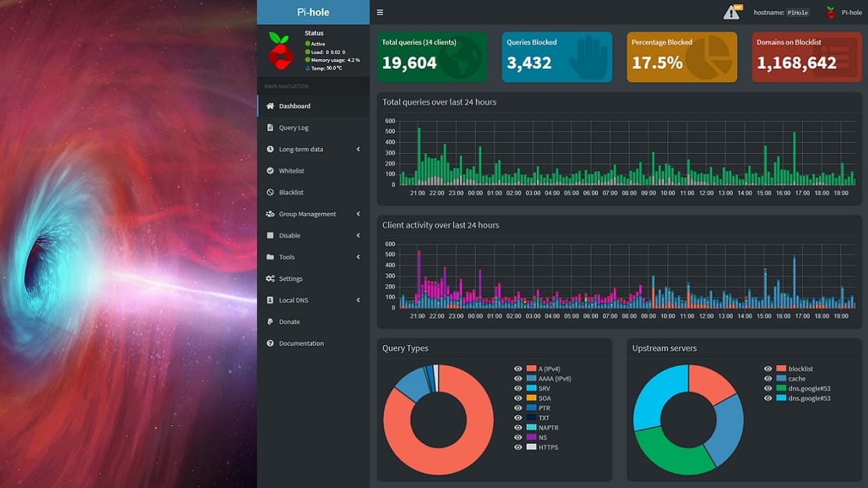This screenshot has height=488, width=868.
Task: Select the Query Log page icon
Action: pyautogui.click(x=270, y=127)
